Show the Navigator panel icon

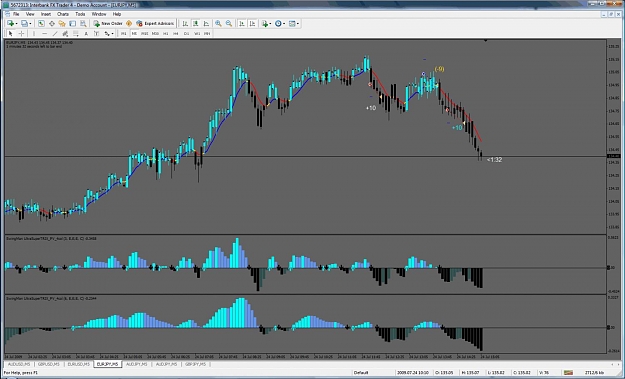point(62,24)
